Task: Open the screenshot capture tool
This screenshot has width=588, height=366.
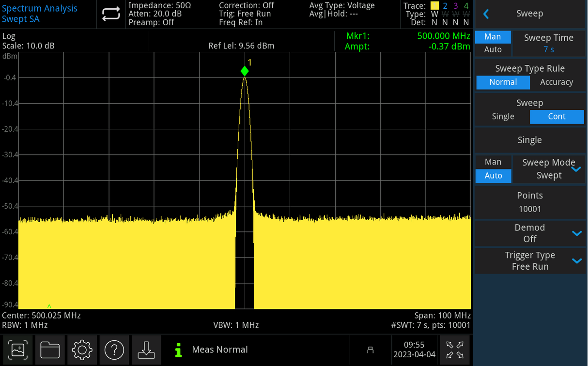Action: click(17, 350)
